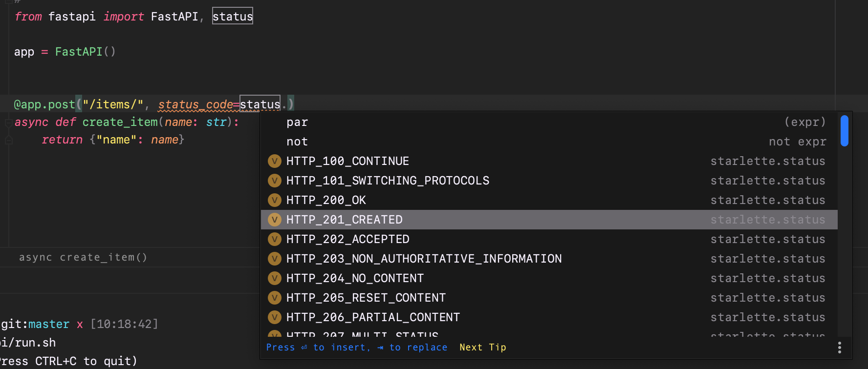Click 'starlette.status' label on HTTP_200_OK row

(x=768, y=200)
